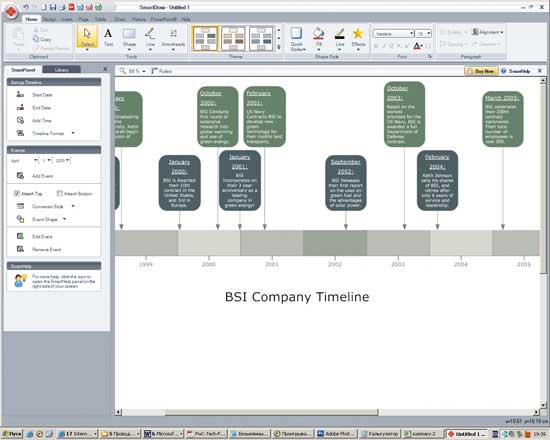Click the New document icon in quick access toolbar

click(44, 7)
